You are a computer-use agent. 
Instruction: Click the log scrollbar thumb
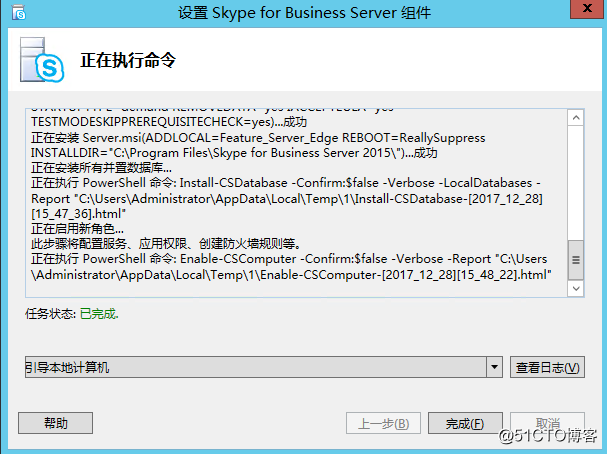[x=576, y=260]
